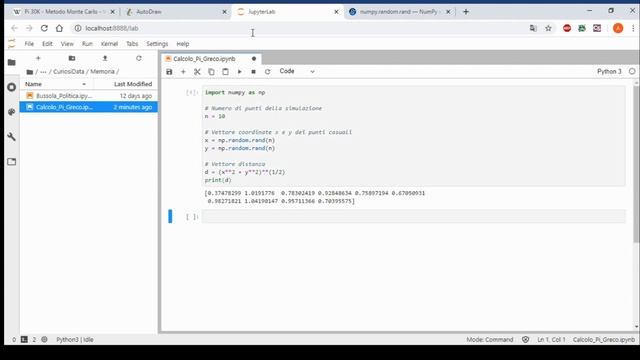Open the Tabs menu
Image resolution: width=640 pixels, height=360 pixels.
(132, 44)
